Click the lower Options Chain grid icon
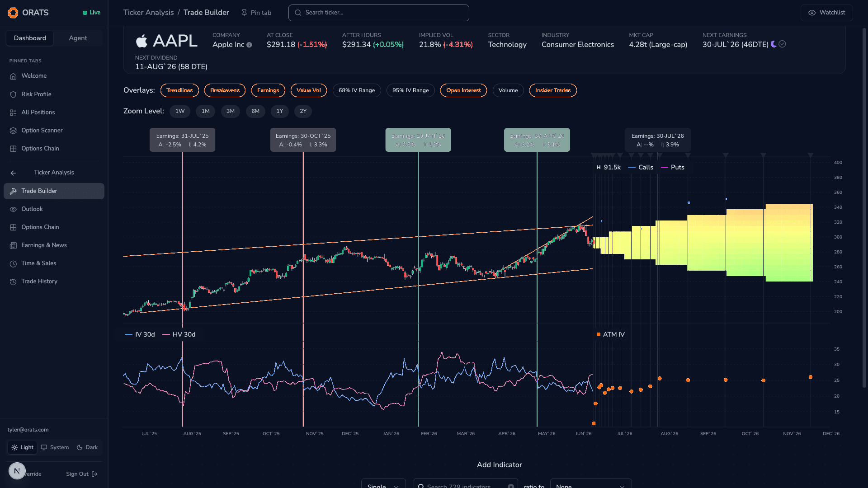The width and height of the screenshot is (868, 488). 13,227
